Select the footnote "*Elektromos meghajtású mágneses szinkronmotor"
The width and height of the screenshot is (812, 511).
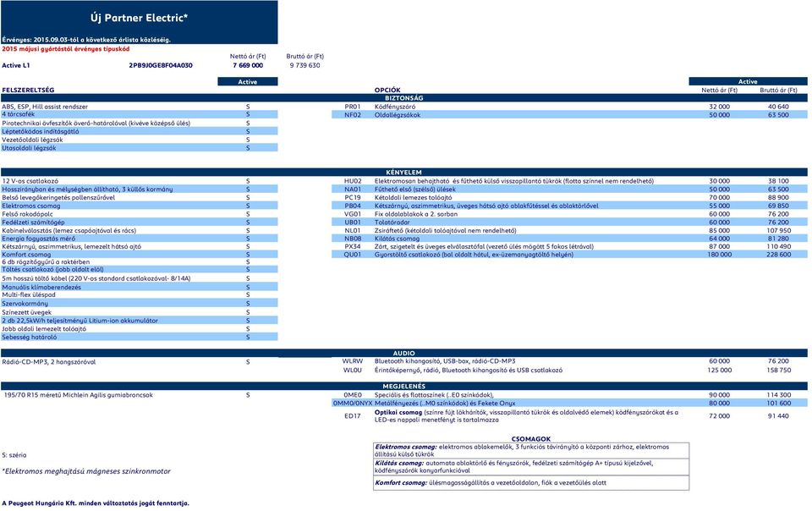click(86, 471)
